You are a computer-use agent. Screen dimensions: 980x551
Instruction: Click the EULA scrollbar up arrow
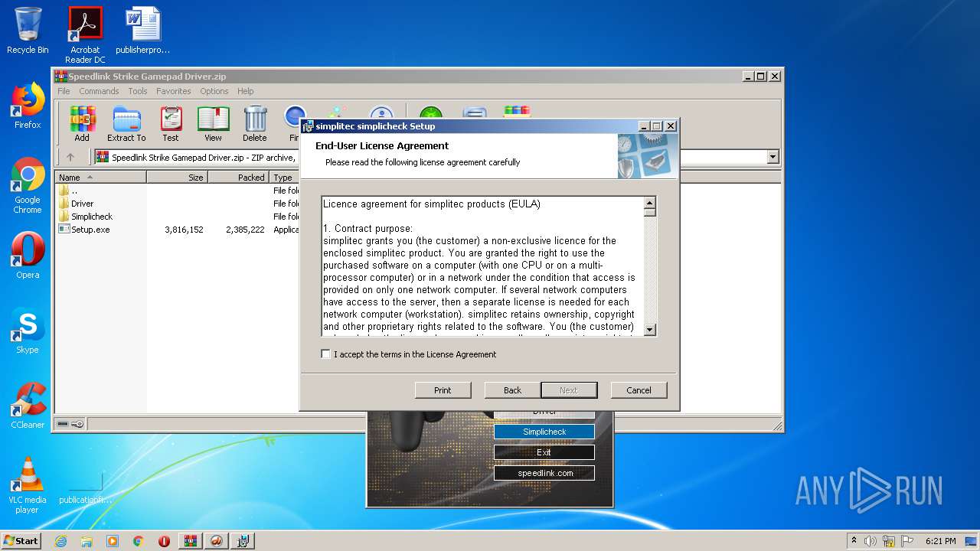pyautogui.click(x=649, y=203)
